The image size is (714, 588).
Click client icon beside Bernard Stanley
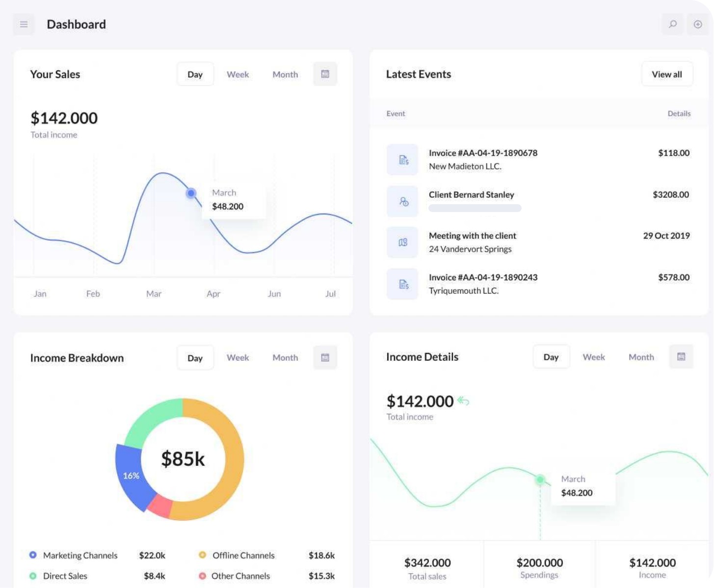pos(402,201)
